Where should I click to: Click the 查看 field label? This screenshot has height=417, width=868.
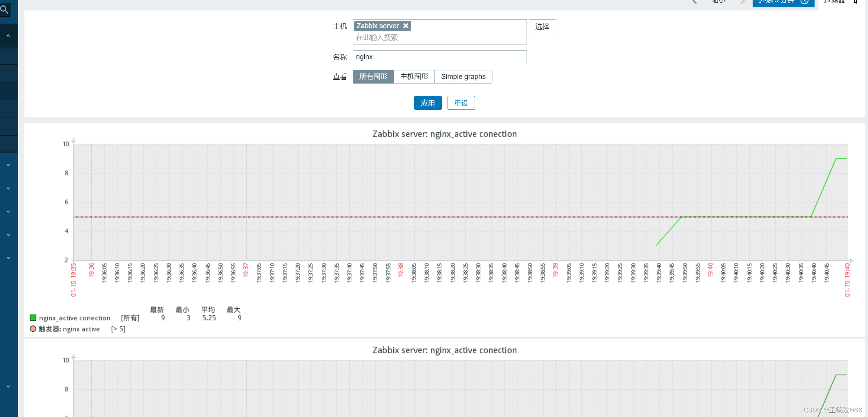click(x=340, y=77)
